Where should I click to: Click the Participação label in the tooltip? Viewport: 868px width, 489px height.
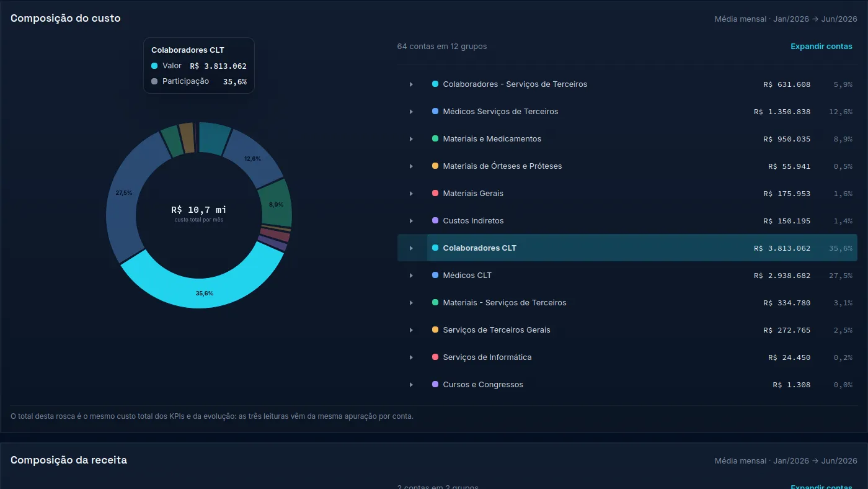point(185,81)
